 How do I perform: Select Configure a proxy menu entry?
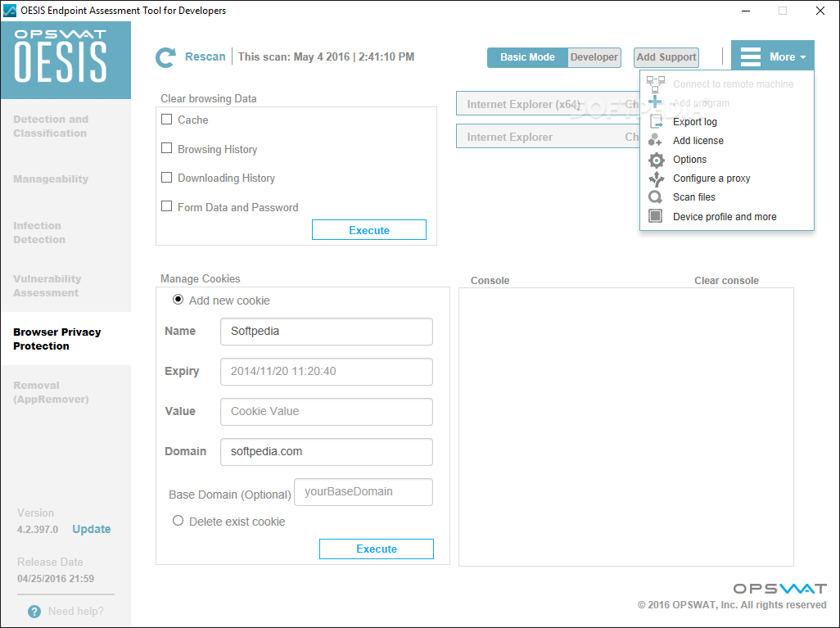pos(711,178)
